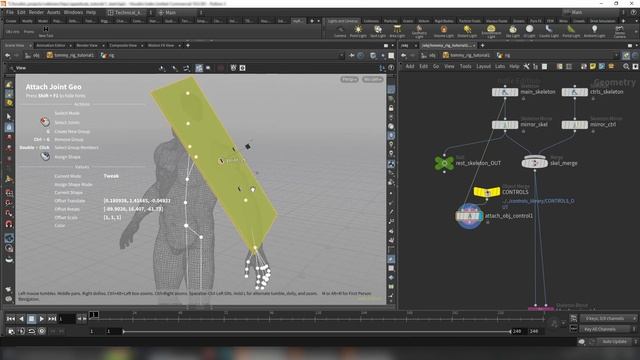
Task: Open the Windows menu
Action: (x=73, y=12)
